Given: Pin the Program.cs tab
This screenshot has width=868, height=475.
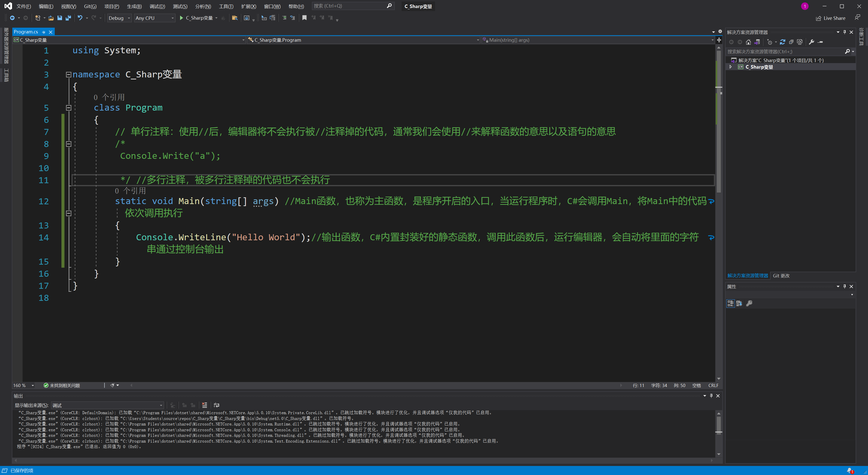Looking at the screenshot, I should coord(44,32).
